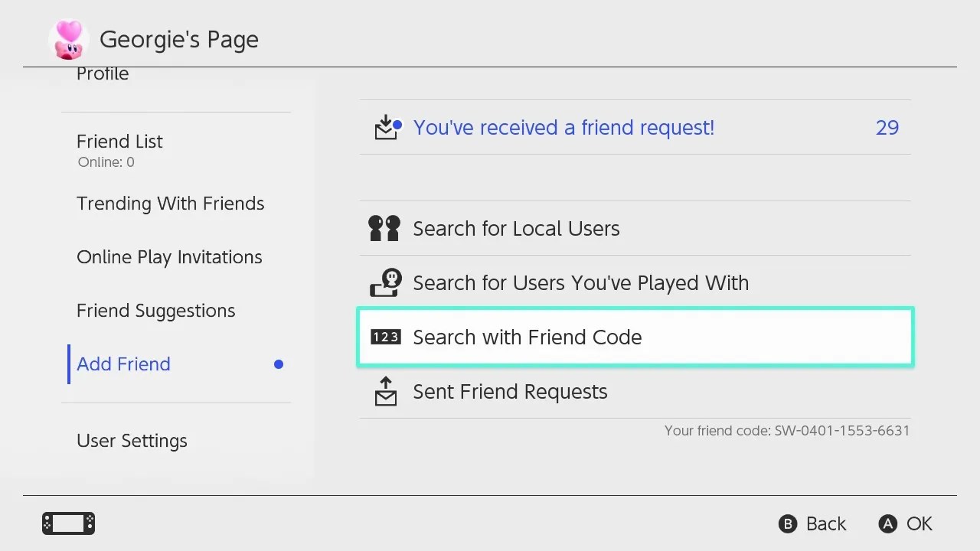Click the controller battery indicator
The width and height of the screenshot is (980, 551).
pyautogui.click(x=67, y=523)
